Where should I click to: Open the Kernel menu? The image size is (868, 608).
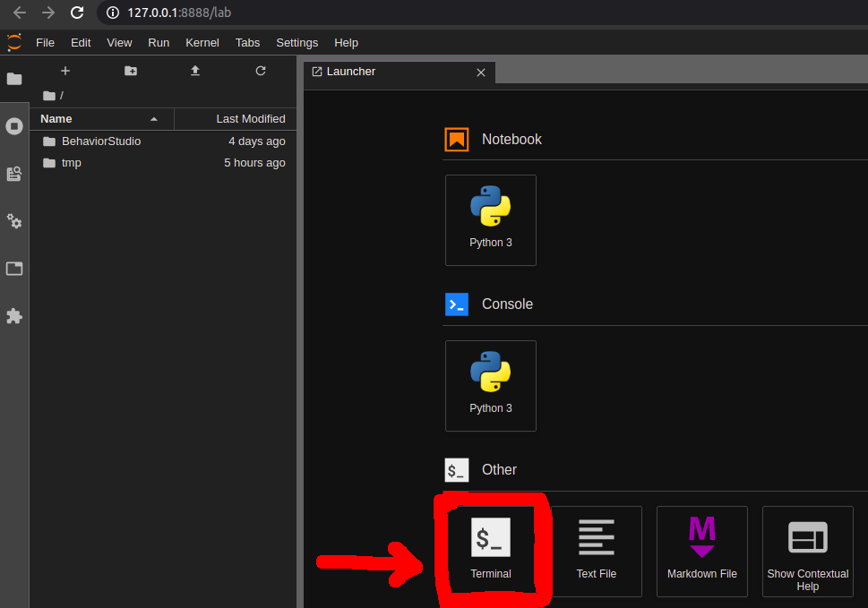[x=202, y=42]
